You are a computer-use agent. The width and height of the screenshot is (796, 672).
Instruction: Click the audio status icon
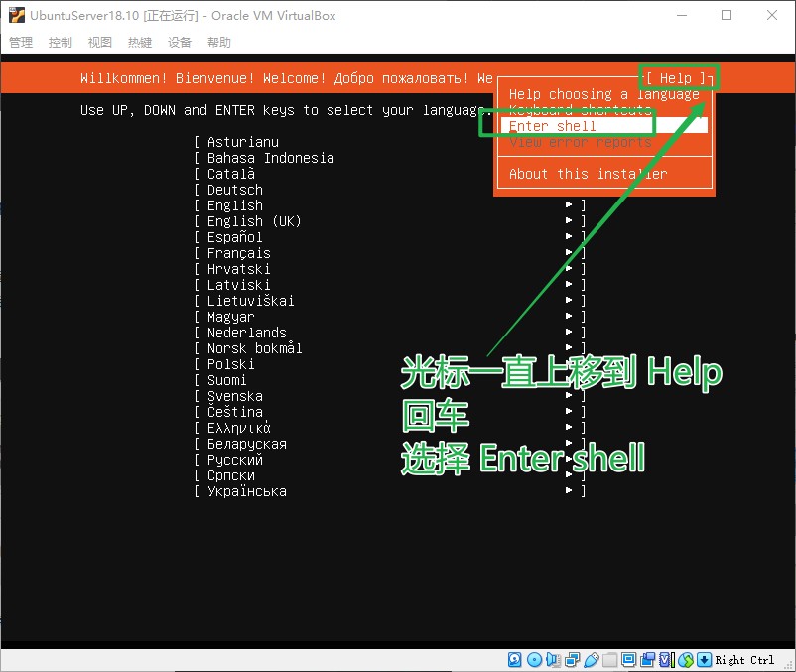point(553,660)
